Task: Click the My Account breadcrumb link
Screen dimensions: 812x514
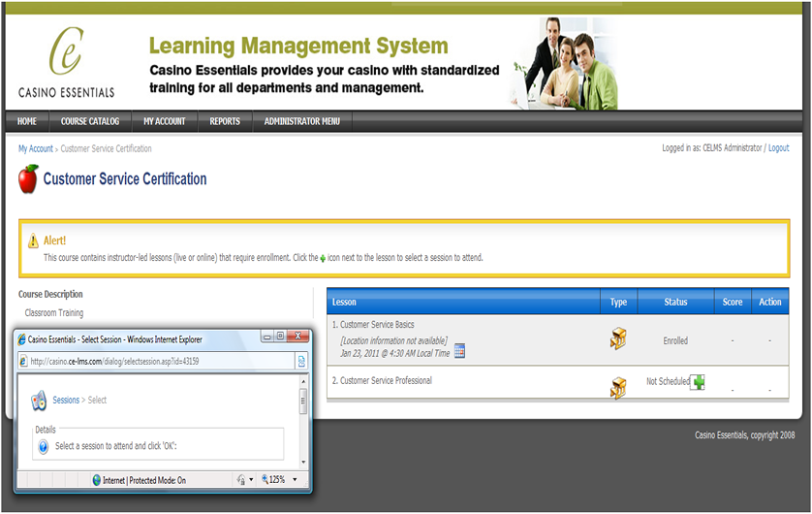Action: click(36, 148)
